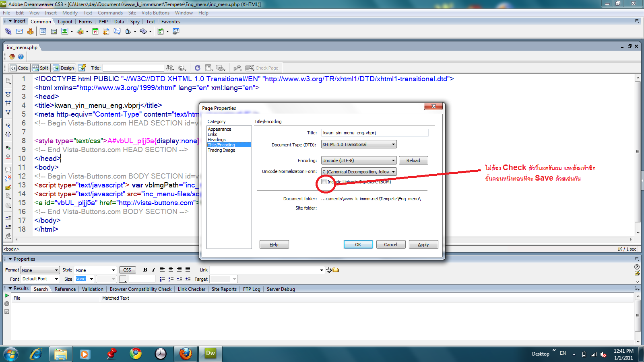Viewport: 644px width, 362px height.
Task: Apply unordered list formatting
Action: [x=162, y=279]
